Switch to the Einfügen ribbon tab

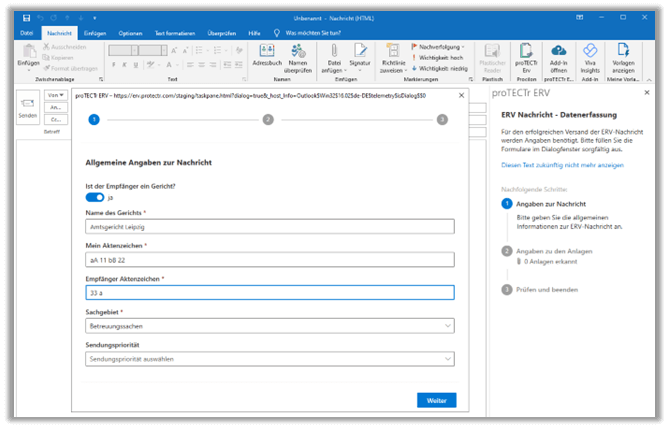tap(96, 33)
